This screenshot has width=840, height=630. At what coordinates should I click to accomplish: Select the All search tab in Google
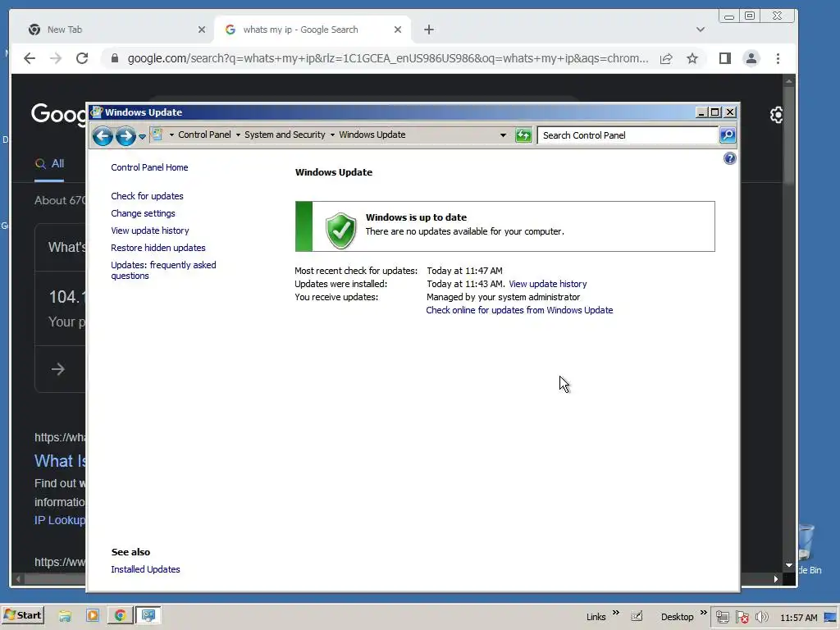[x=49, y=164]
